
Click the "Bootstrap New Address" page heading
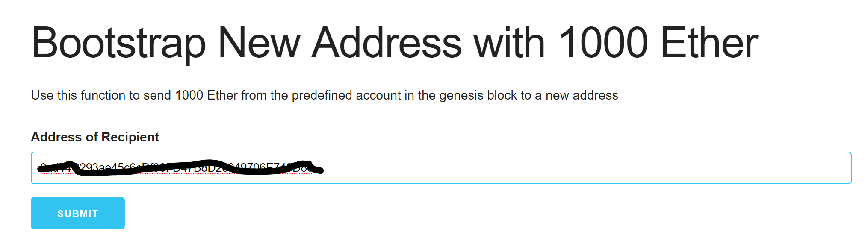coord(394,43)
